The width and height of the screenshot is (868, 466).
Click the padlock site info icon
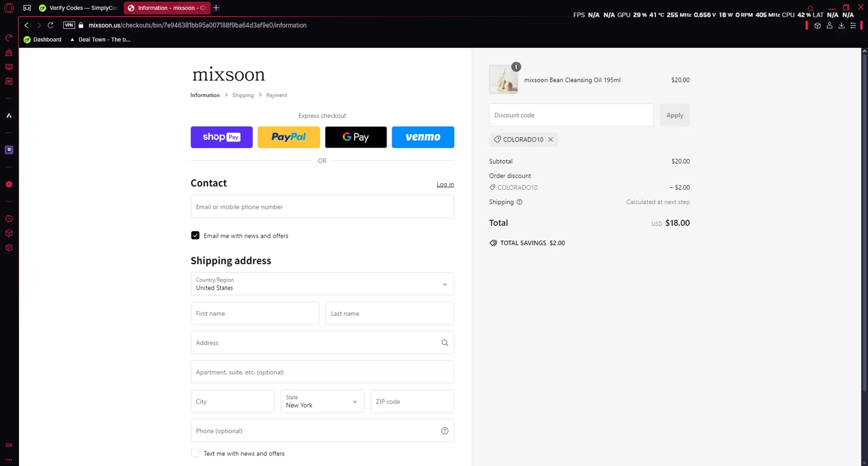81,25
